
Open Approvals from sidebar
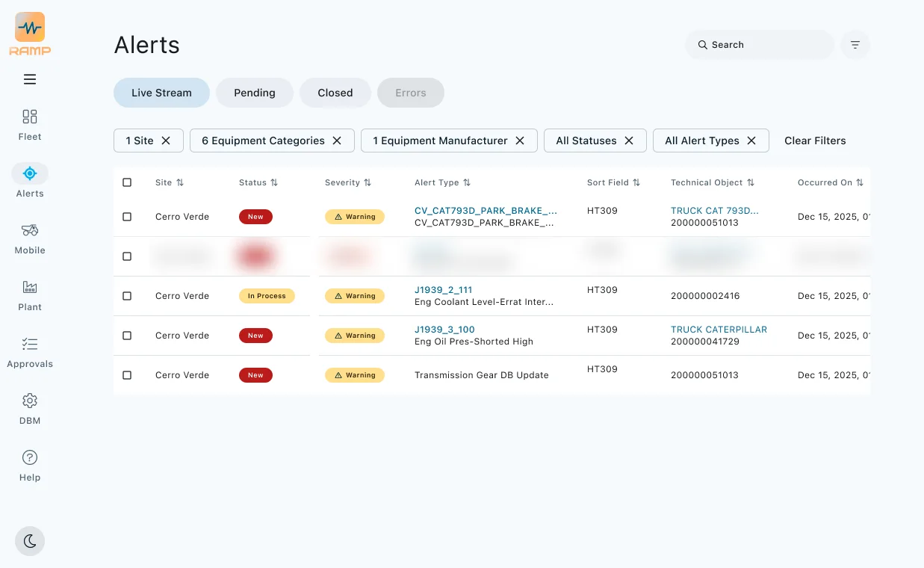pyautogui.click(x=30, y=352)
